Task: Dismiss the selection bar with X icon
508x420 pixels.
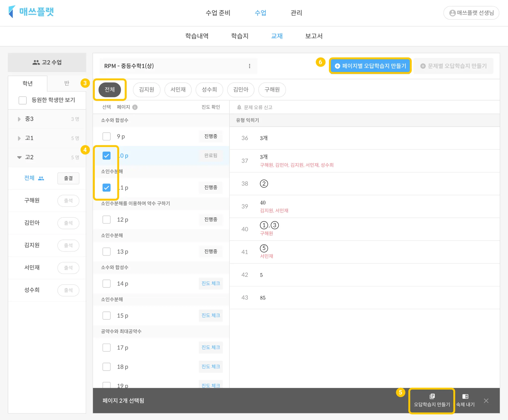Action: (x=486, y=401)
